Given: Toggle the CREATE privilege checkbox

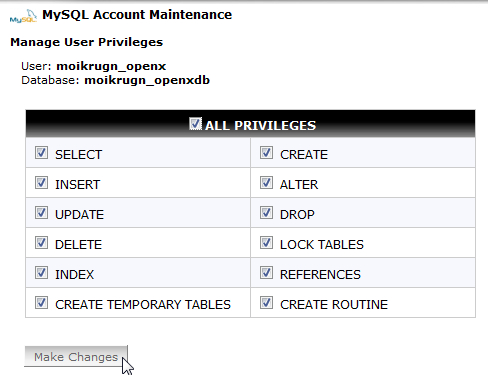Looking at the screenshot, I should [266, 153].
